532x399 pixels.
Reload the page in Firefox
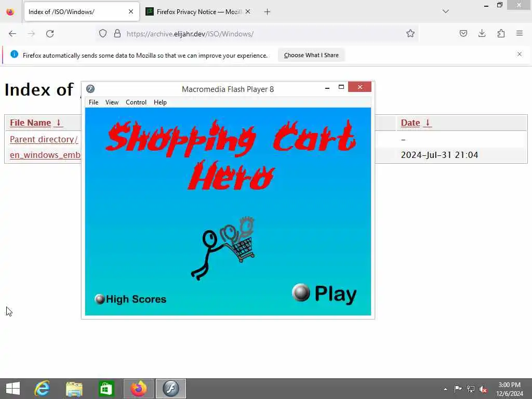[50, 34]
